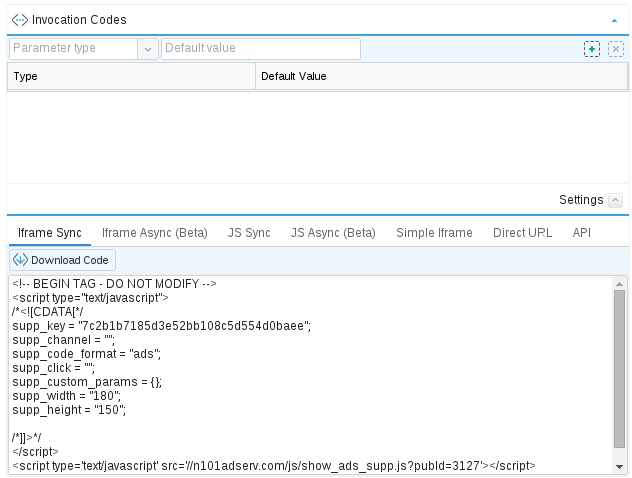Focus the Parameter type combo field
The image size is (632, 478).
click(73, 49)
